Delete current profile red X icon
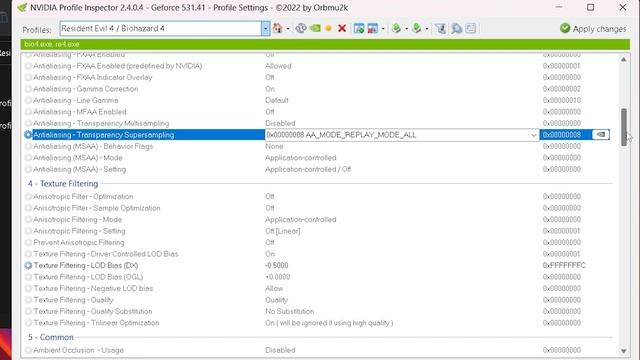 click(342, 28)
